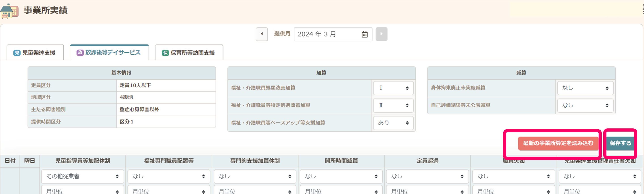644x194 pixels.
Task: Open ベースアップ等支援加算 dropdown
Action: click(393, 123)
